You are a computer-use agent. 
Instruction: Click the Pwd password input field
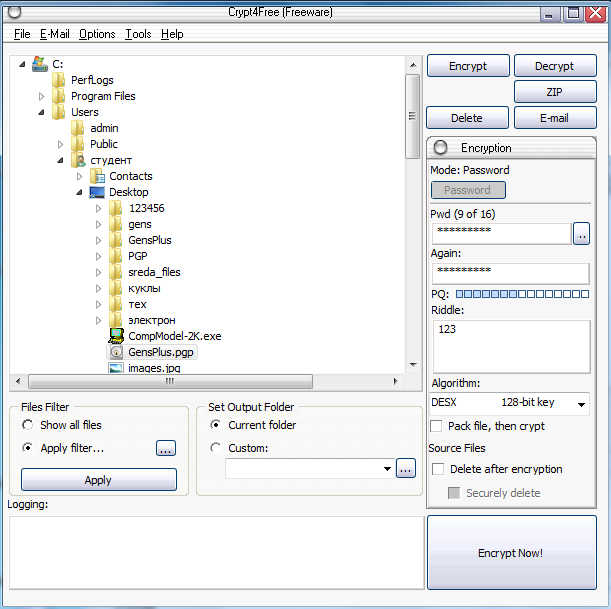click(x=502, y=233)
